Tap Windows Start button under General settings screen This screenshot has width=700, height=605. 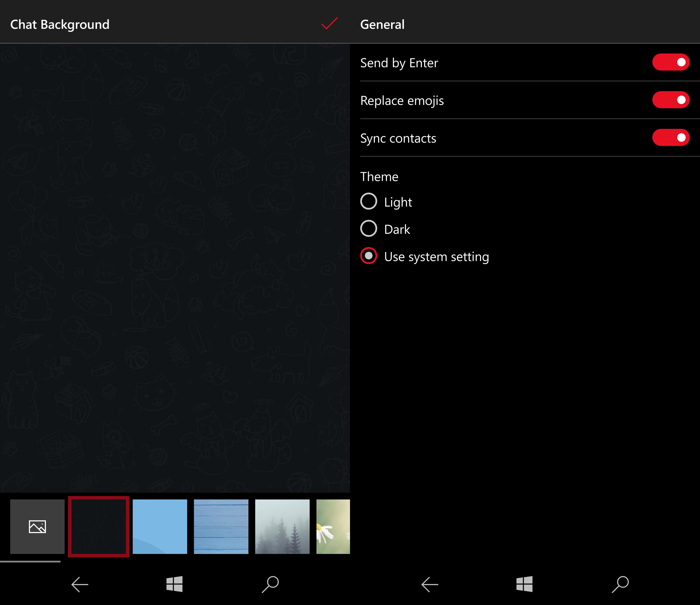[x=524, y=584]
